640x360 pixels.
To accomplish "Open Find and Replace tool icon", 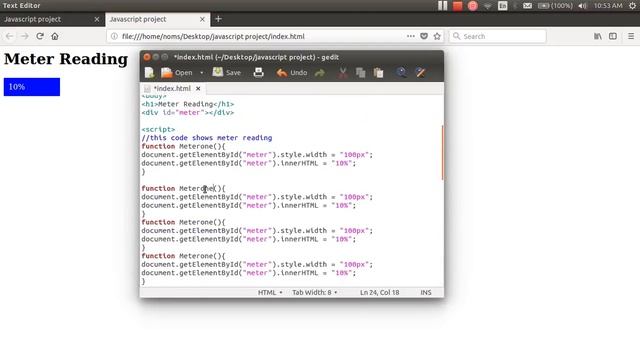I will click(420, 73).
